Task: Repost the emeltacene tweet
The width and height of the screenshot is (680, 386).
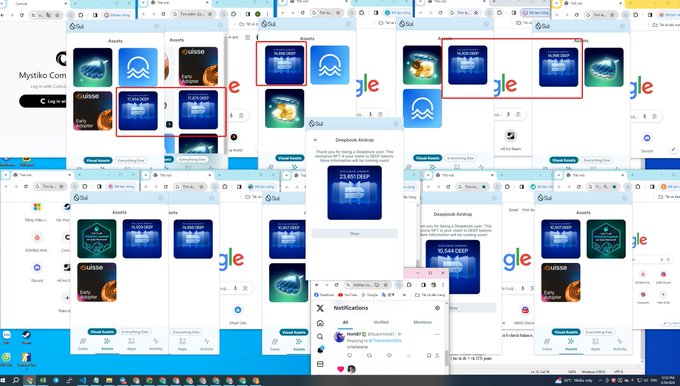Action: pos(369,355)
